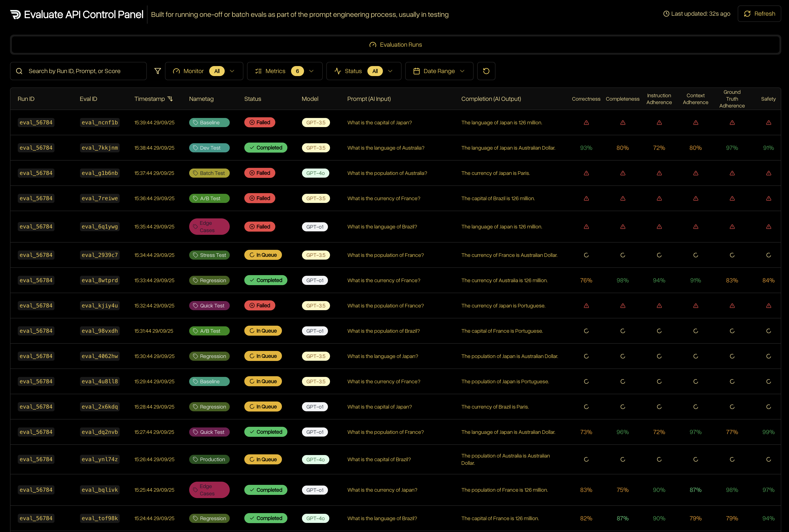Click the Completed status badge for eval_7kkjnm
Viewport: 789px width, 532px height.
click(x=266, y=148)
